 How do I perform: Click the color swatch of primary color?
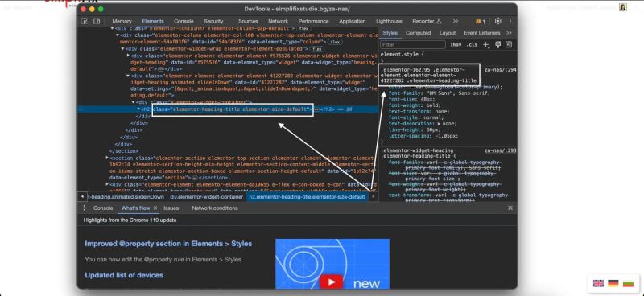[412, 88]
